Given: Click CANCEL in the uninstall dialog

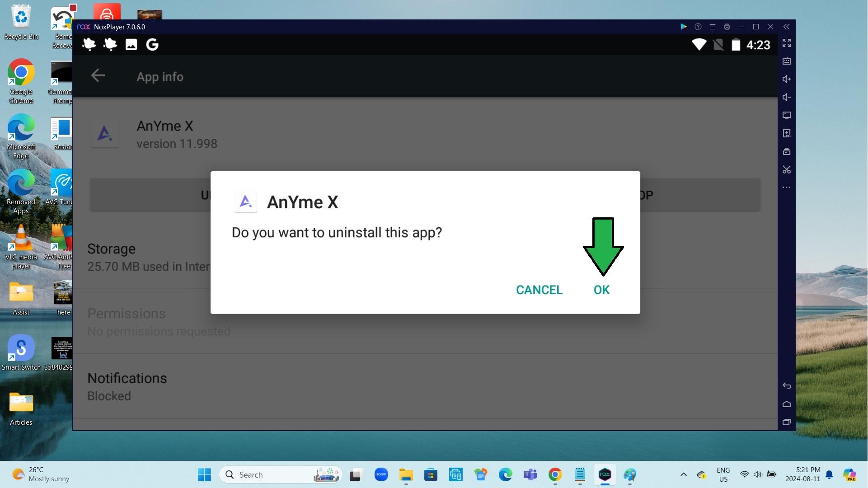Looking at the screenshot, I should 539,290.
